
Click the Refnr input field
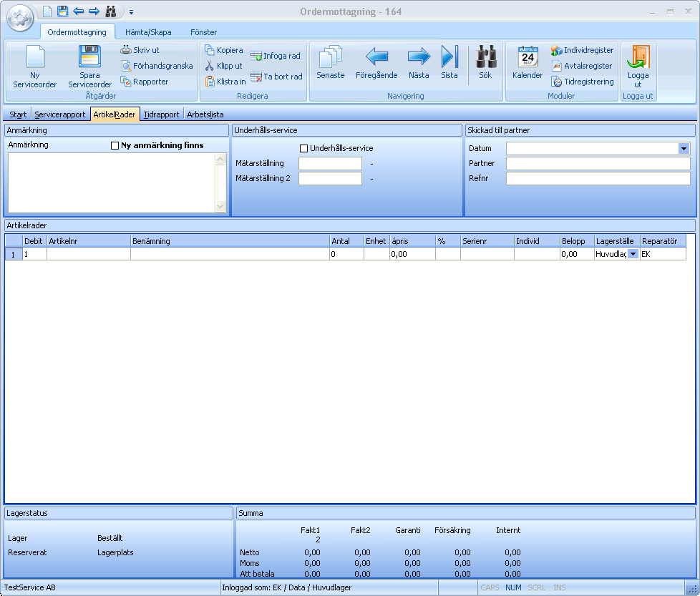(x=598, y=178)
